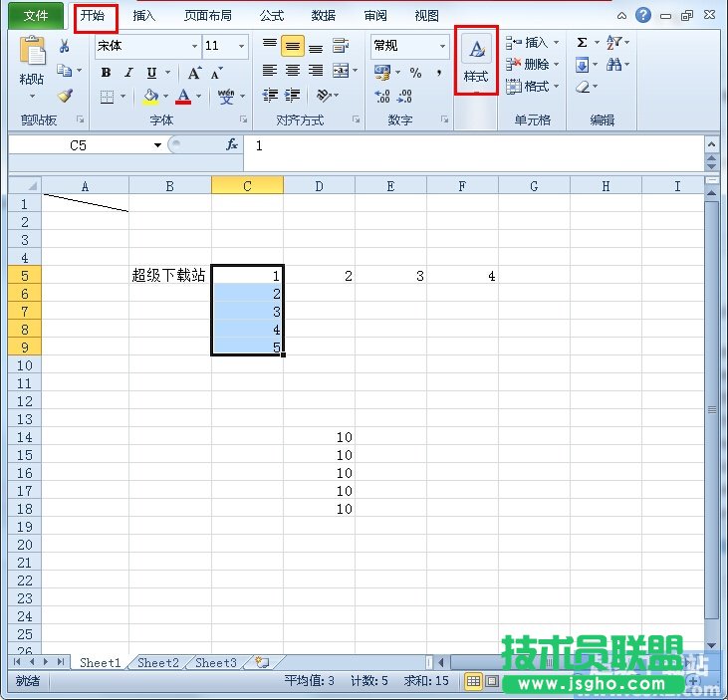
Task: Apply accounting number format icon
Action: click(x=382, y=72)
